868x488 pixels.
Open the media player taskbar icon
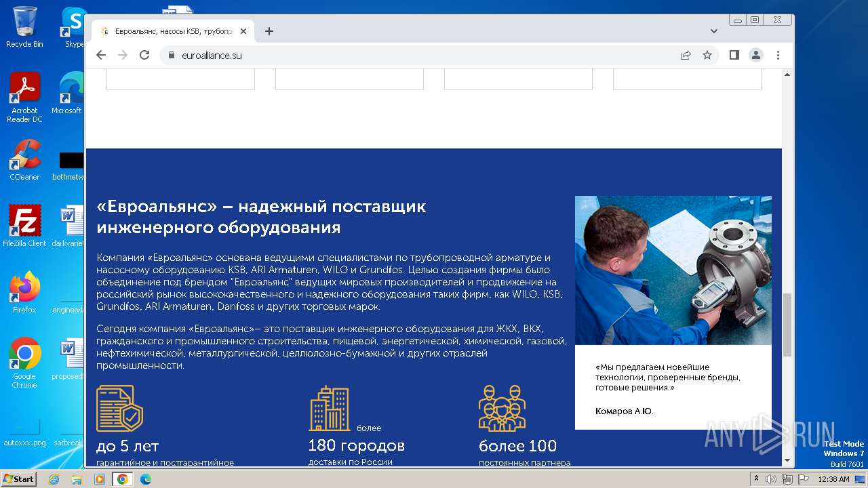click(100, 479)
